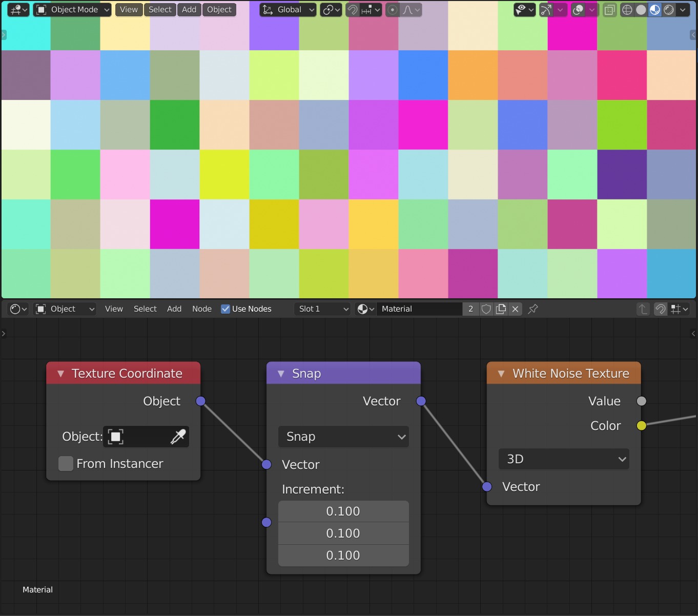Click the first Increment 0.100 field
This screenshot has height=616, width=698.
[x=343, y=511]
